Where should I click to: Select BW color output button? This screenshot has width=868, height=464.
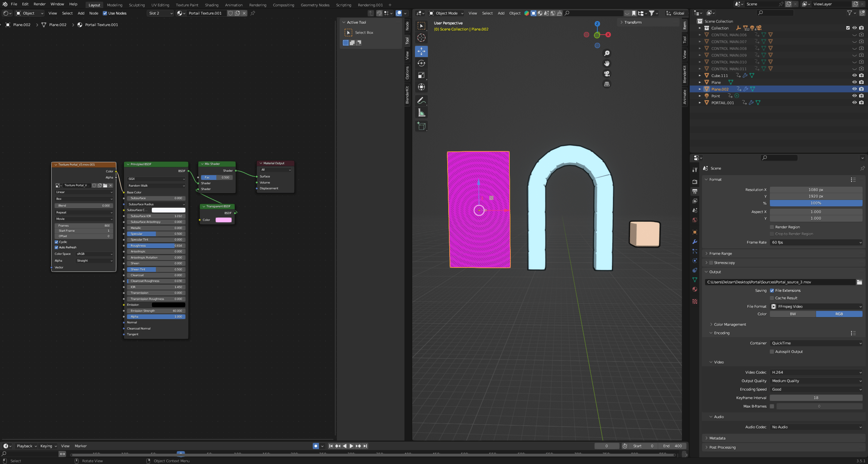[x=793, y=314]
